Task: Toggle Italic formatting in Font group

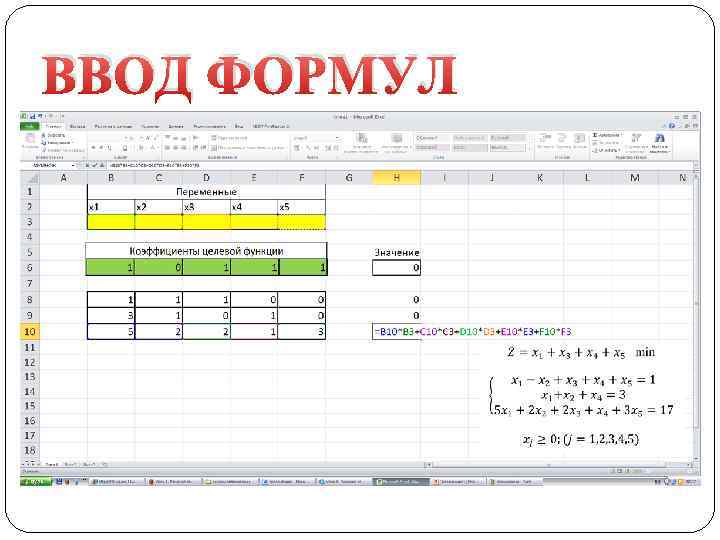Action: coord(101,148)
